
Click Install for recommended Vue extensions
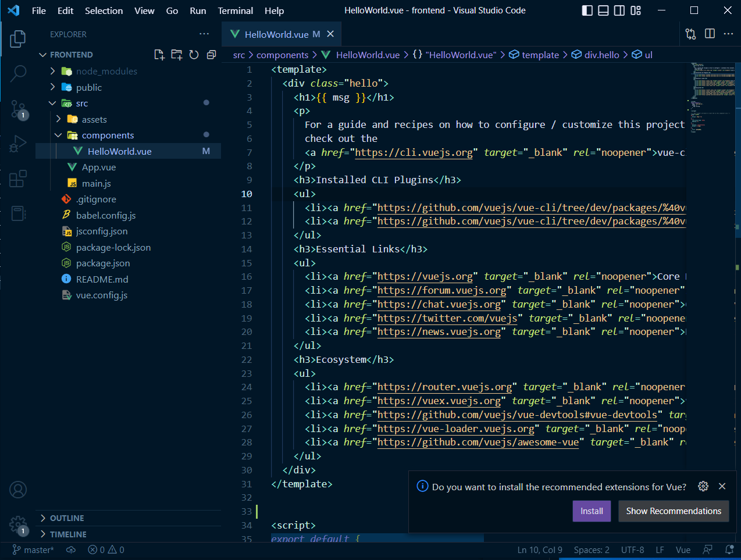[x=592, y=511]
